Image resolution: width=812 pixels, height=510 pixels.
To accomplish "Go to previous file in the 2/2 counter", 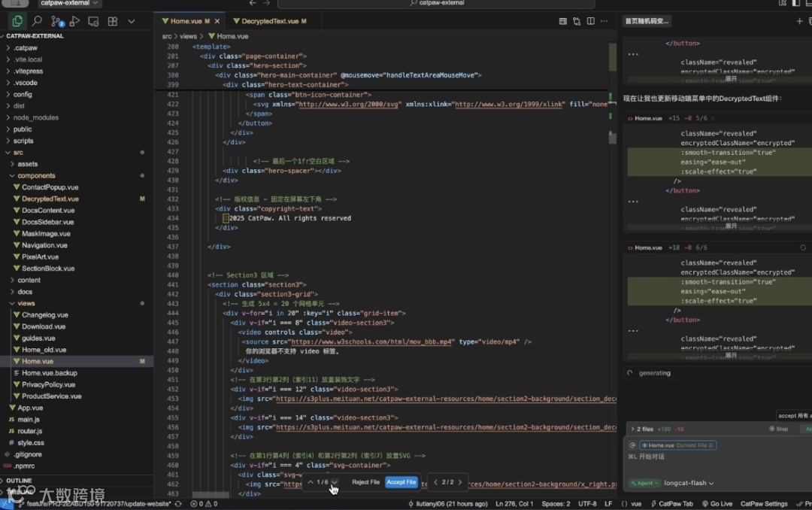I will [435, 482].
